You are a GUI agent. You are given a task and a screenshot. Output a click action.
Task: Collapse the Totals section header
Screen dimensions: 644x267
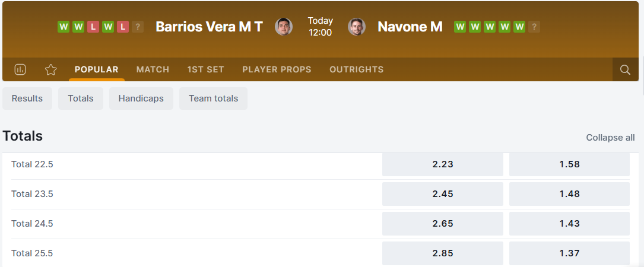click(23, 136)
